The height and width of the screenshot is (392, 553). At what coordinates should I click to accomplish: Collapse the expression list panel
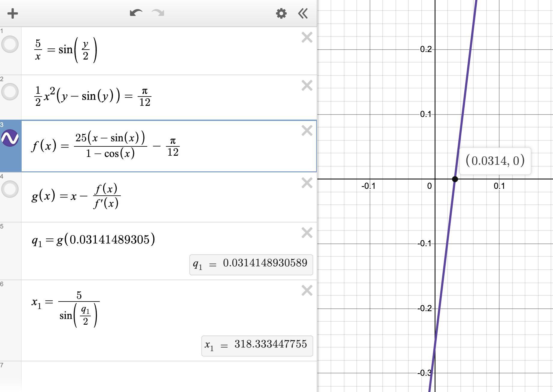tap(303, 14)
